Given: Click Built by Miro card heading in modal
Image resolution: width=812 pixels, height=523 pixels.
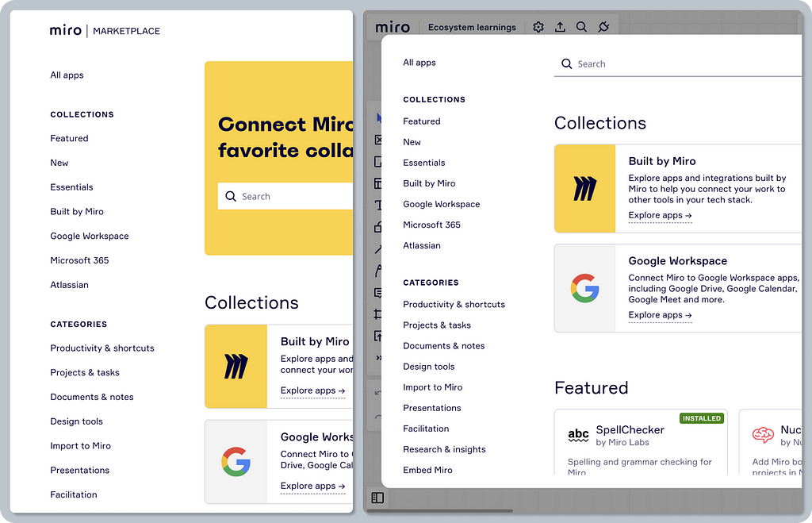Looking at the screenshot, I should [662, 161].
